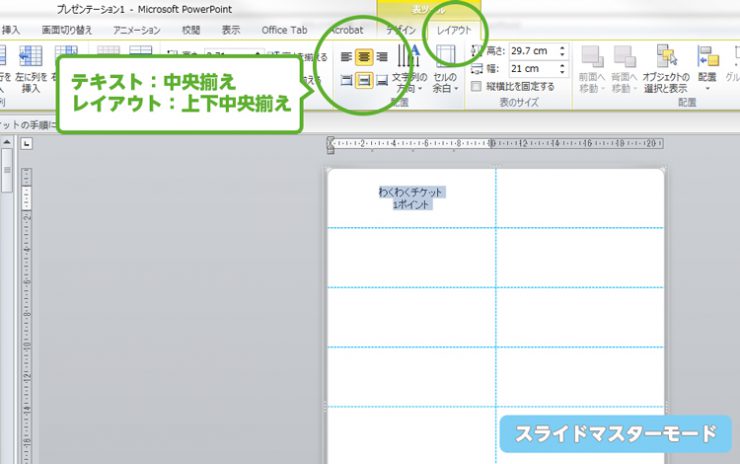Click the Bring Forward (前面へ移動) icon
This screenshot has height=464, width=740.
592,57
